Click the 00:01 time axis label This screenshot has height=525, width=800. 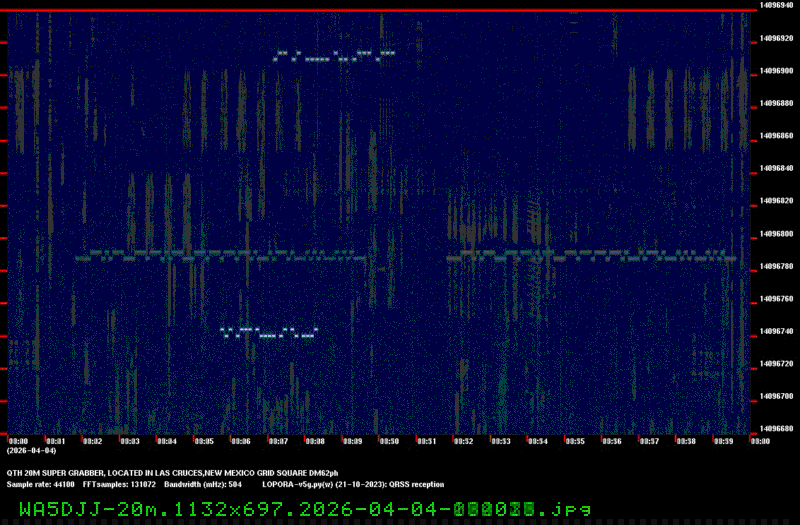55,441
